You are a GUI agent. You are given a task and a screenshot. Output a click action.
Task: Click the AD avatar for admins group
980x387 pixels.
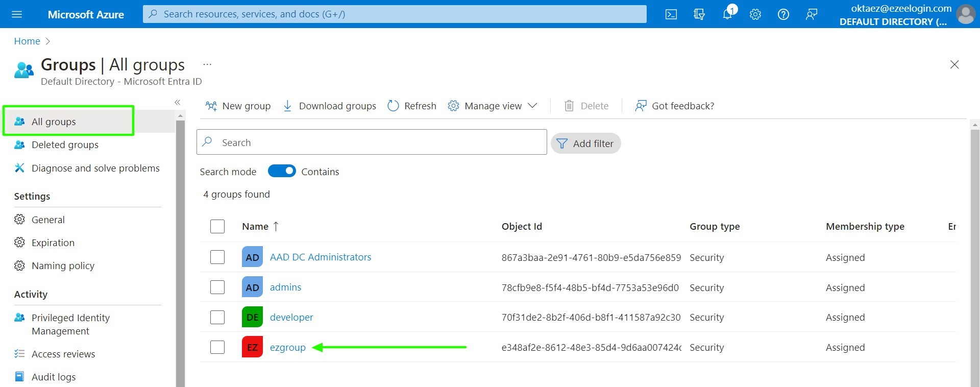[252, 287]
